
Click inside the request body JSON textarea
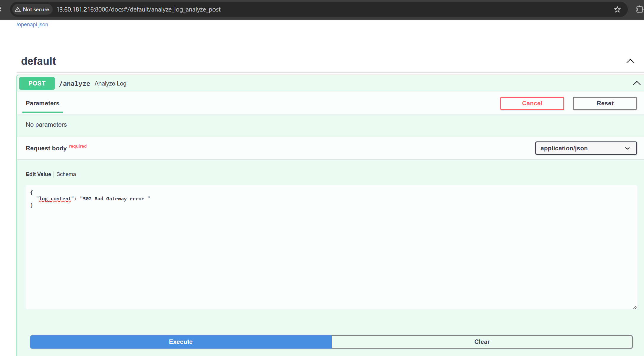pos(331,247)
